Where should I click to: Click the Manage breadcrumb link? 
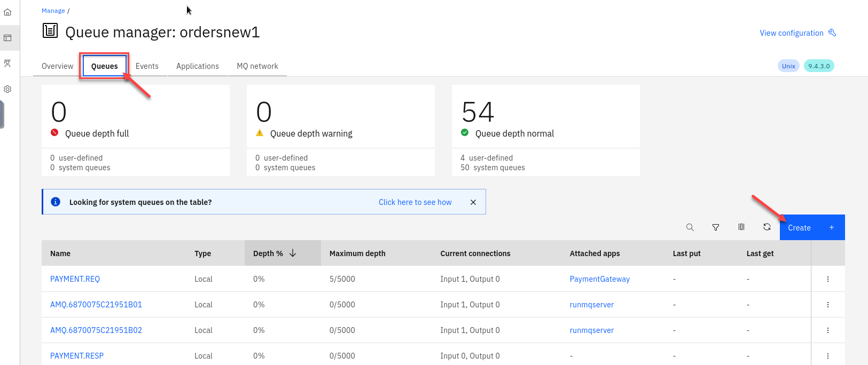(53, 11)
